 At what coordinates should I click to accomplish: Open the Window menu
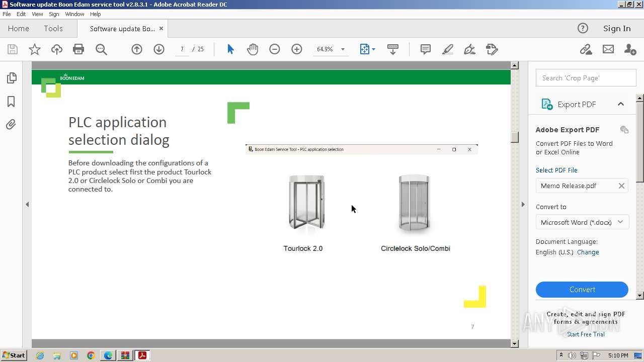tap(74, 14)
